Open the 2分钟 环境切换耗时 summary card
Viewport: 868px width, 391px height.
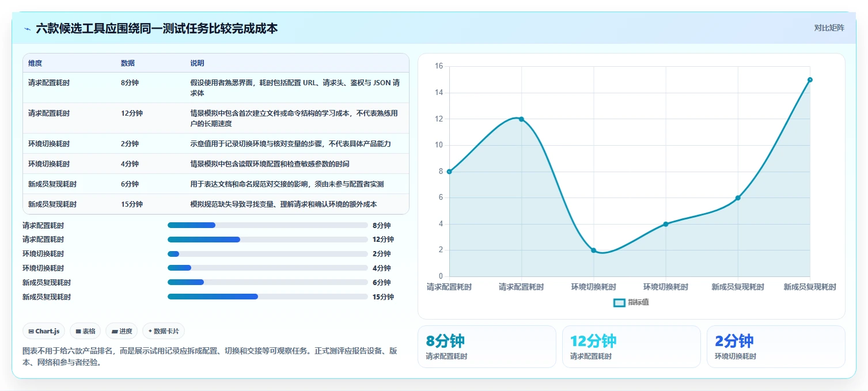click(x=776, y=347)
